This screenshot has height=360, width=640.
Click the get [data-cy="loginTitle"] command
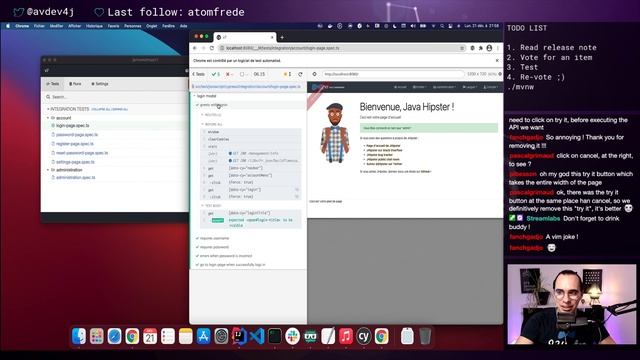tap(252, 213)
